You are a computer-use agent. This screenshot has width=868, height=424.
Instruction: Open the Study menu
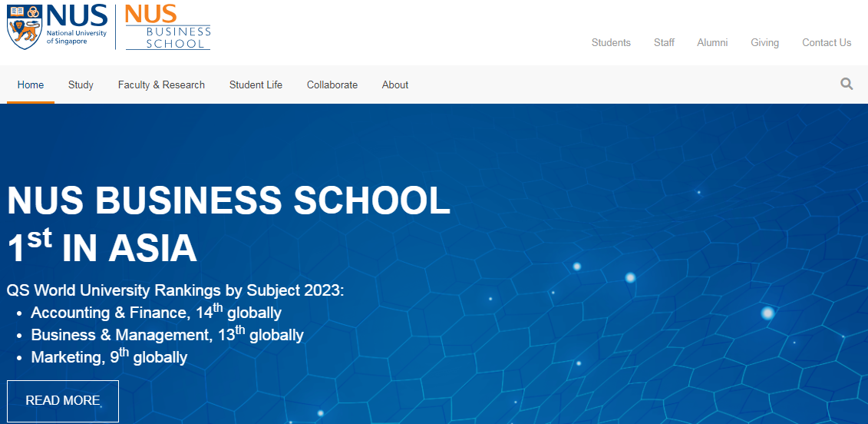81,84
